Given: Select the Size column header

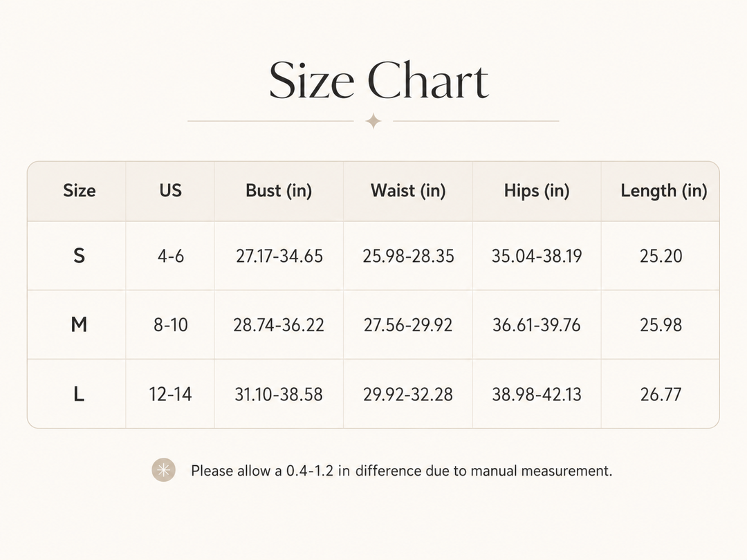Looking at the screenshot, I should 79,191.
